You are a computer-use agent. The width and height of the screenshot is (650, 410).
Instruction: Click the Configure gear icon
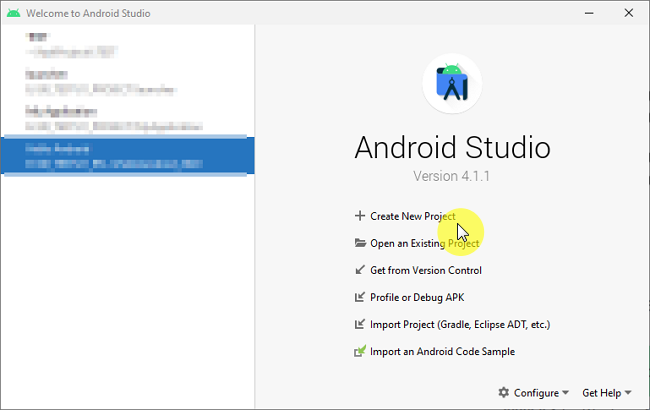tap(504, 393)
